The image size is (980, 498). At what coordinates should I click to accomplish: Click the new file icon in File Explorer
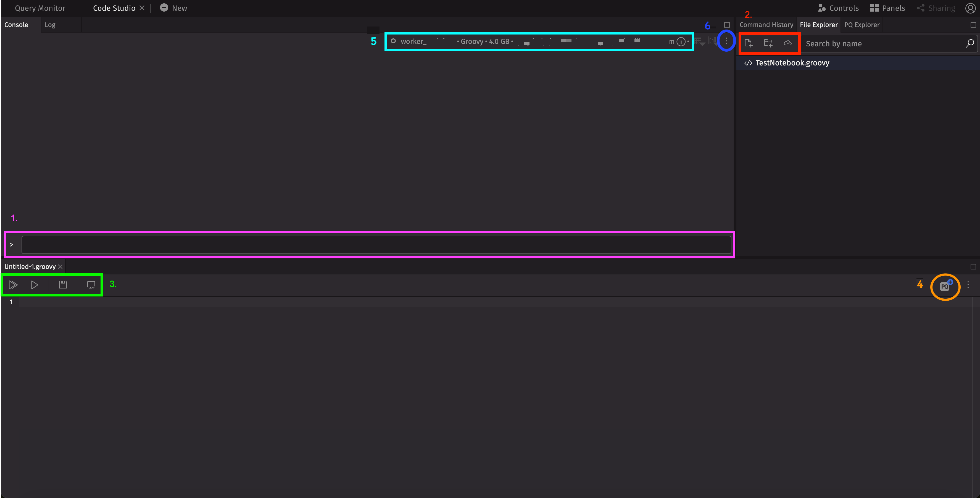(x=748, y=43)
